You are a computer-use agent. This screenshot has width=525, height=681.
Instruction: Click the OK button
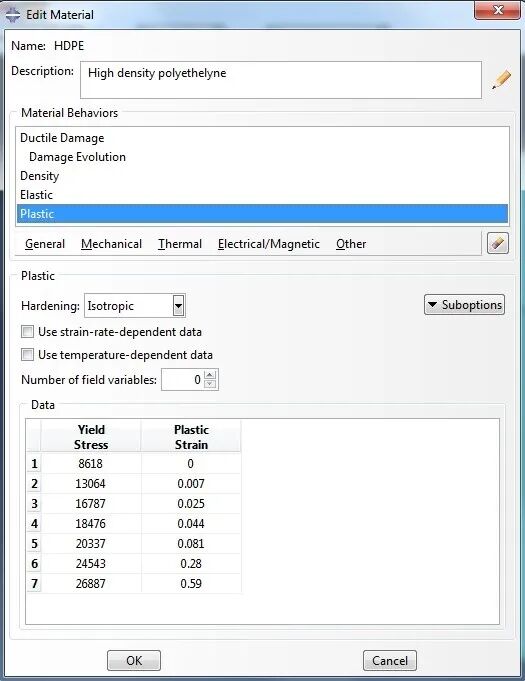134,661
